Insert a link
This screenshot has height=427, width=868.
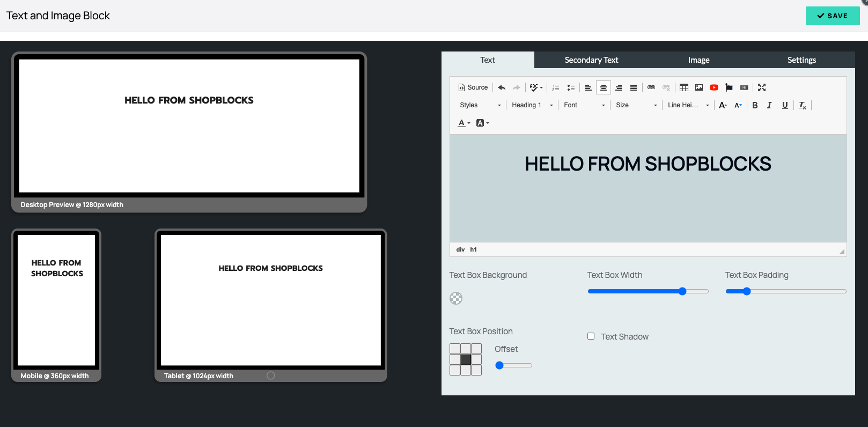click(x=651, y=87)
